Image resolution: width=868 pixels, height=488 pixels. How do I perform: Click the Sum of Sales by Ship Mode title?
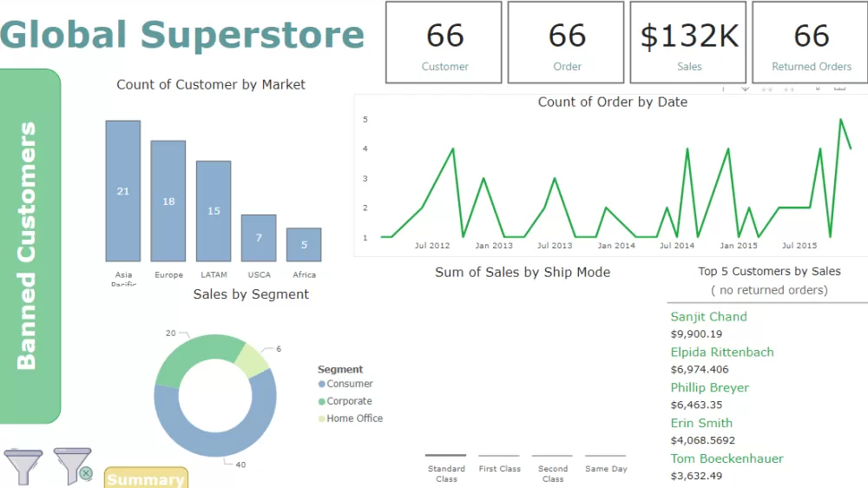(522, 272)
